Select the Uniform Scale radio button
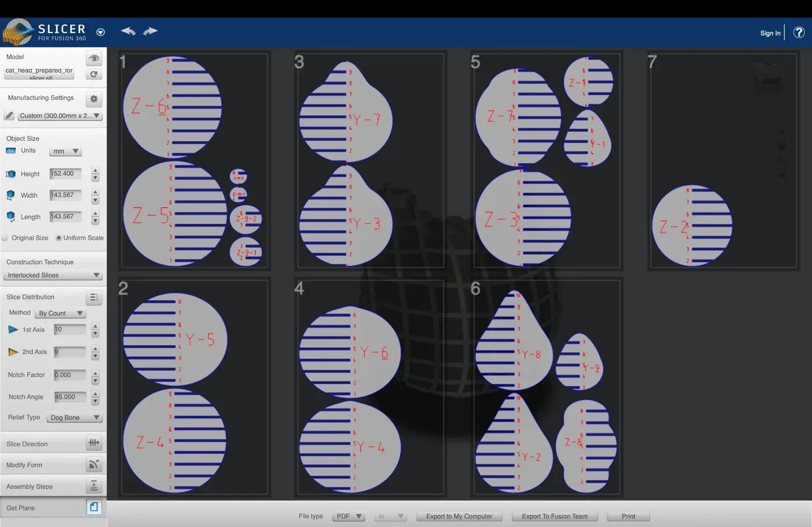 pos(59,238)
